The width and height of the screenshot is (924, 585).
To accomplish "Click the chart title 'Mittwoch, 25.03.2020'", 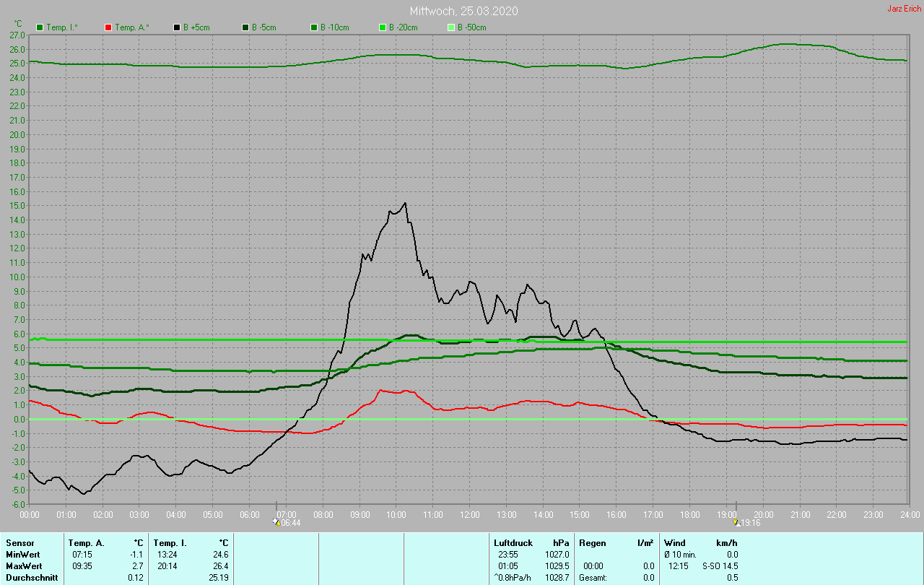I will click(463, 11).
